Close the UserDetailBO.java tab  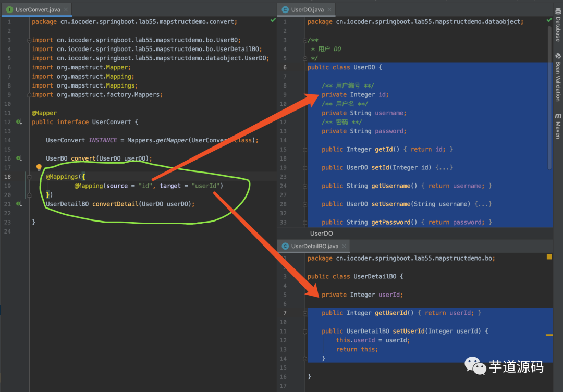click(x=344, y=246)
